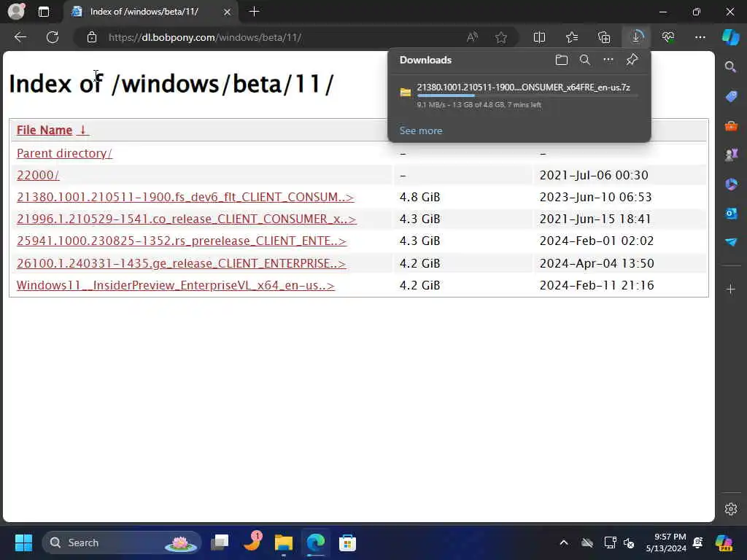
Task: Click the download progress bar
Action: (x=527, y=96)
